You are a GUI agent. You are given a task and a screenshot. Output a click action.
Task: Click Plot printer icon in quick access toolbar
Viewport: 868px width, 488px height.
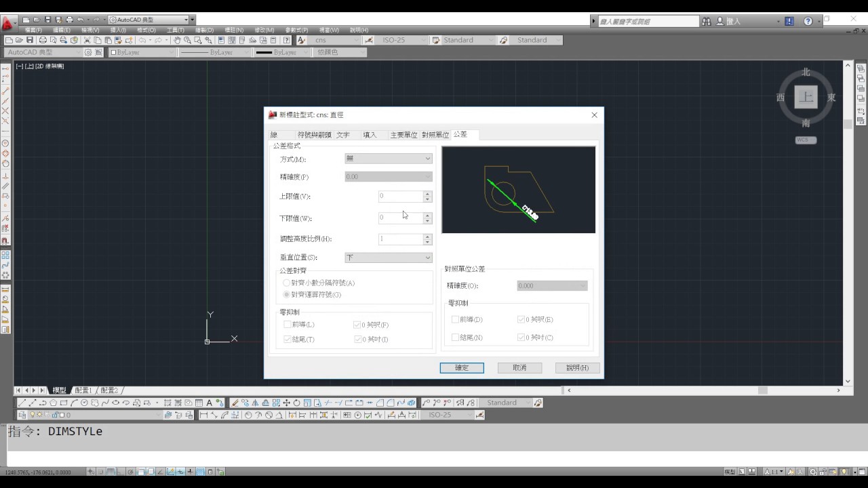69,20
